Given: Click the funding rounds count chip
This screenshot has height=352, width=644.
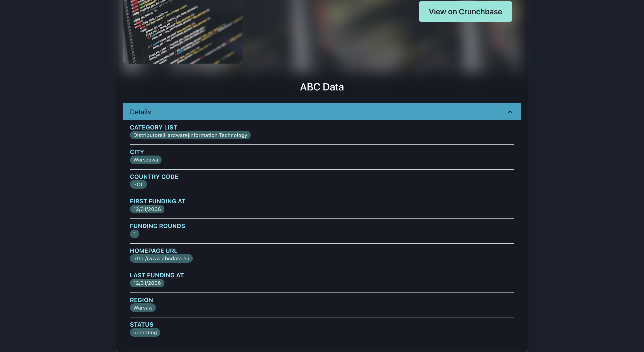Looking at the screenshot, I should pos(135,234).
